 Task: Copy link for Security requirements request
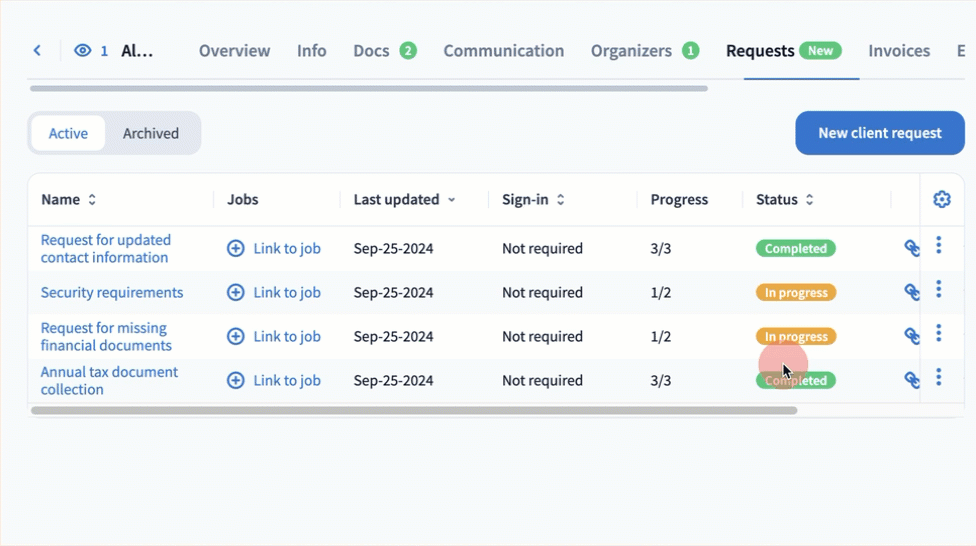[x=911, y=292]
